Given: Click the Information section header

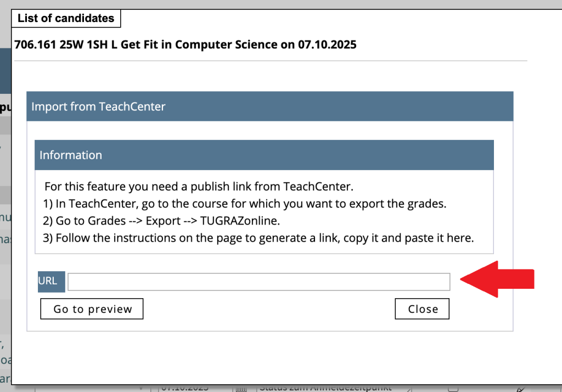Looking at the screenshot, I should pos(264,155).
